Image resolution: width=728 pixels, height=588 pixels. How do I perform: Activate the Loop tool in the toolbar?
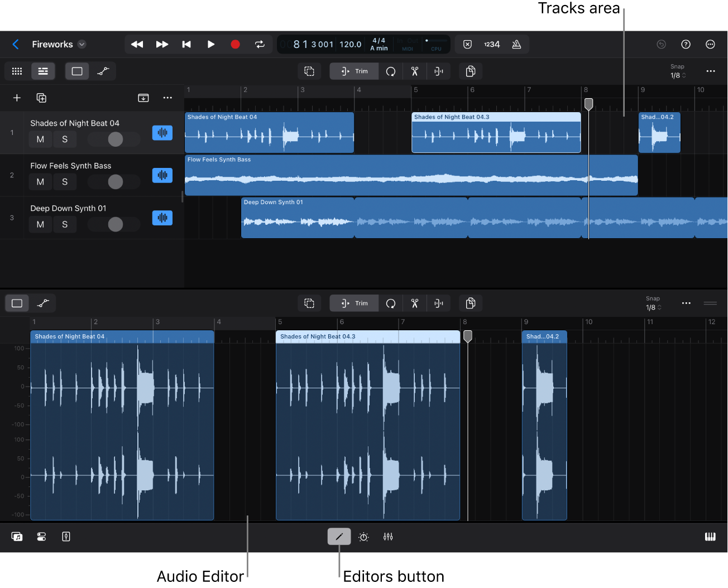391,71
